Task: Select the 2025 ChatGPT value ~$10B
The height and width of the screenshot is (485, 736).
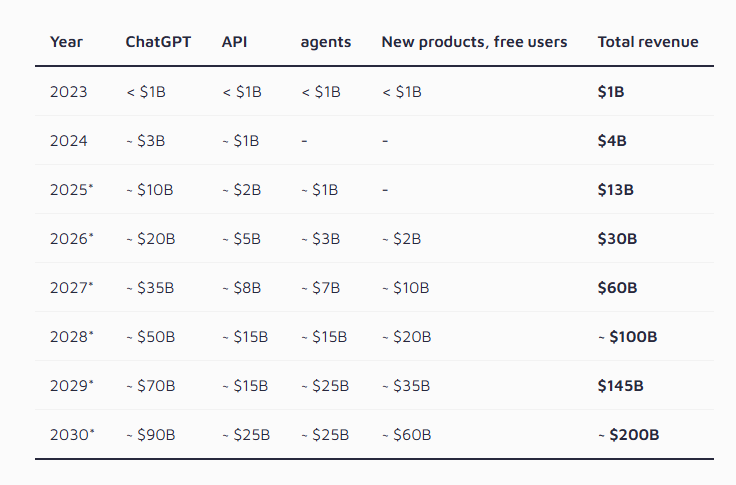Action: click(x=150, y=190)
